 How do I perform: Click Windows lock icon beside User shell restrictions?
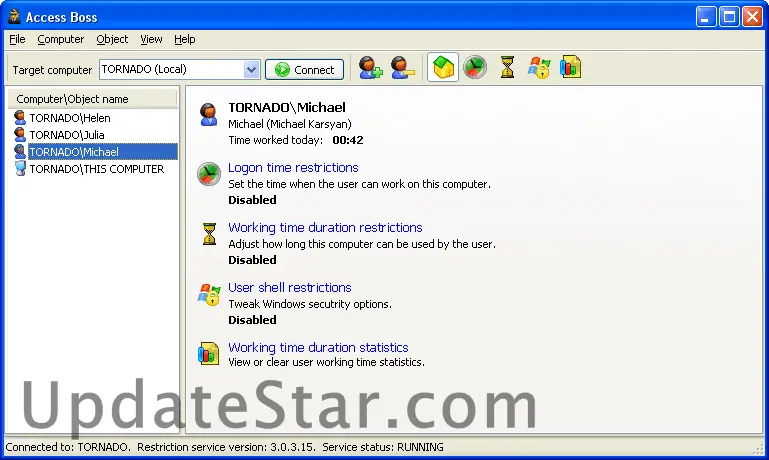(209, 294)
